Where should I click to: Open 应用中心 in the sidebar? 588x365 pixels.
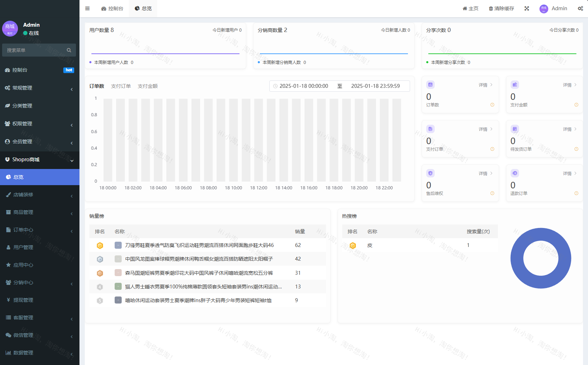tap(40, 265)
